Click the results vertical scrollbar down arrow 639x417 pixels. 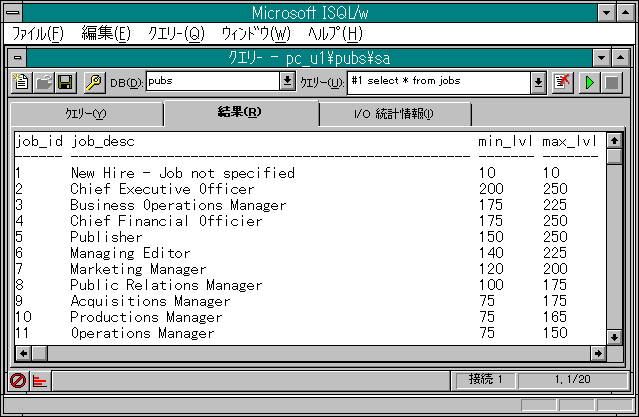pyautogui.click(x=614, y=337)
